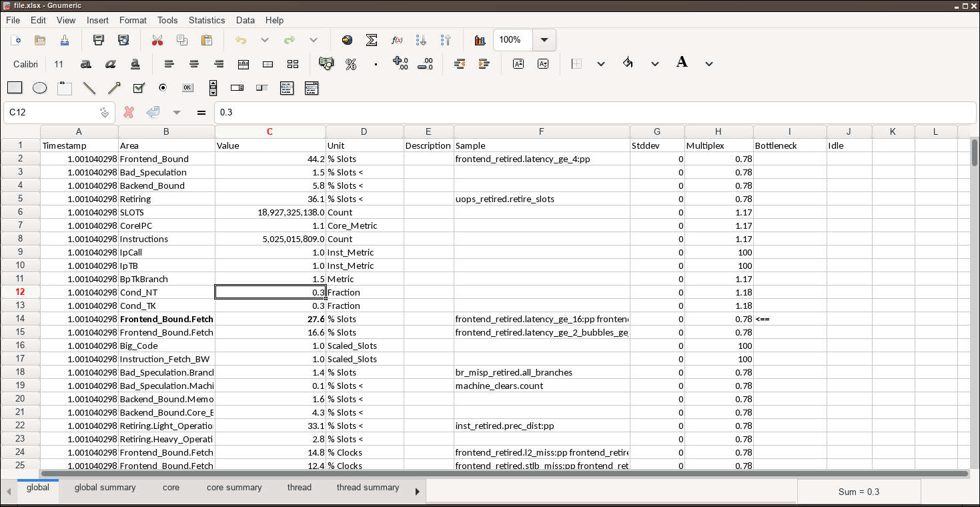
Task: Select column C header
Action: [270, 131]
